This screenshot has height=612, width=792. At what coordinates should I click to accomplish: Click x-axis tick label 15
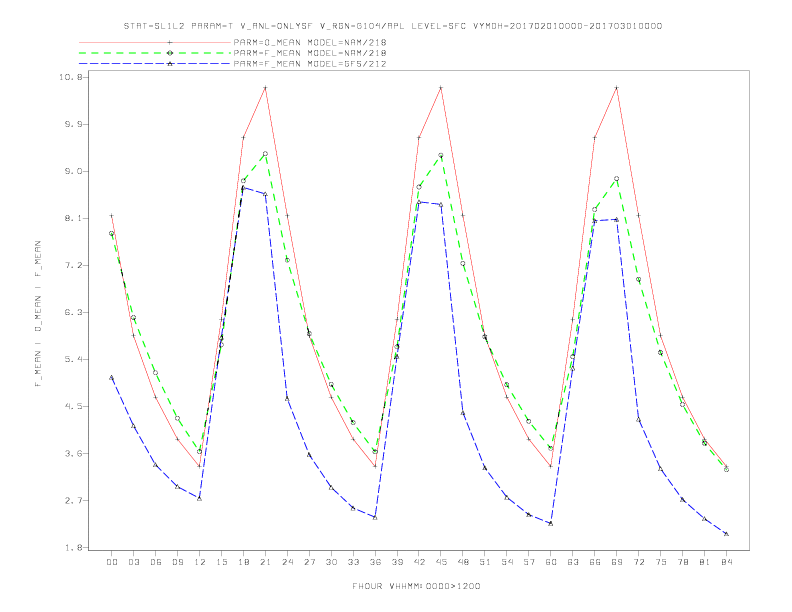point(221,562)
